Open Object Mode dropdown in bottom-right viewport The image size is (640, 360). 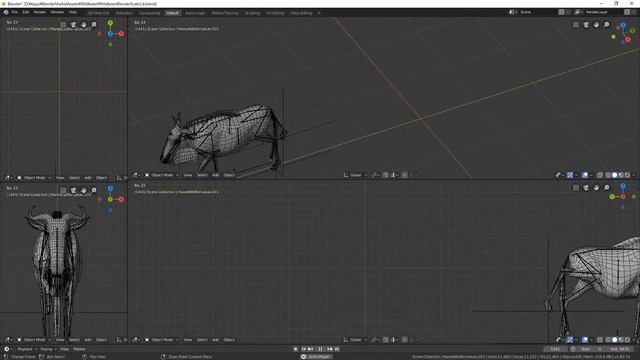[162, 340]
